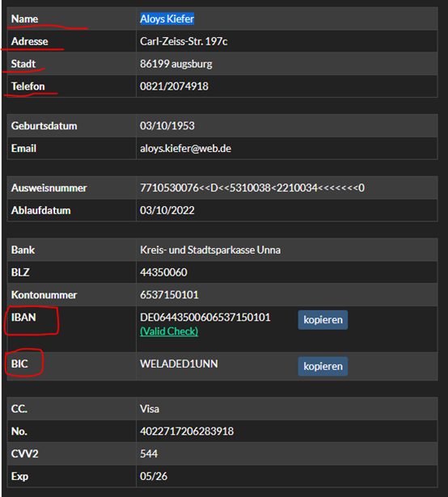Click the Ausweisnummer value cell
Screen dimensions: 448x497
pos(287,187)
